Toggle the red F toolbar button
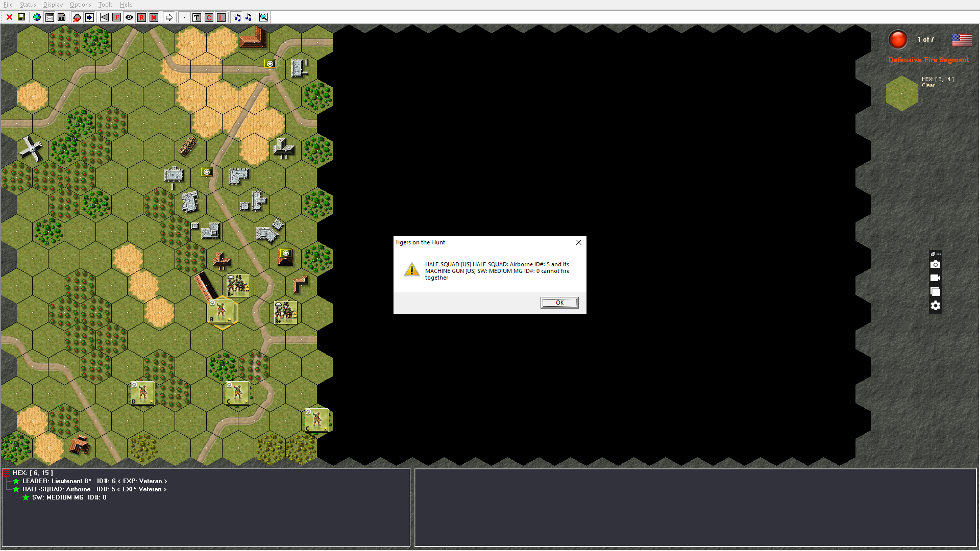The height and width of the screenshot is (551, 980). (117, 17)
